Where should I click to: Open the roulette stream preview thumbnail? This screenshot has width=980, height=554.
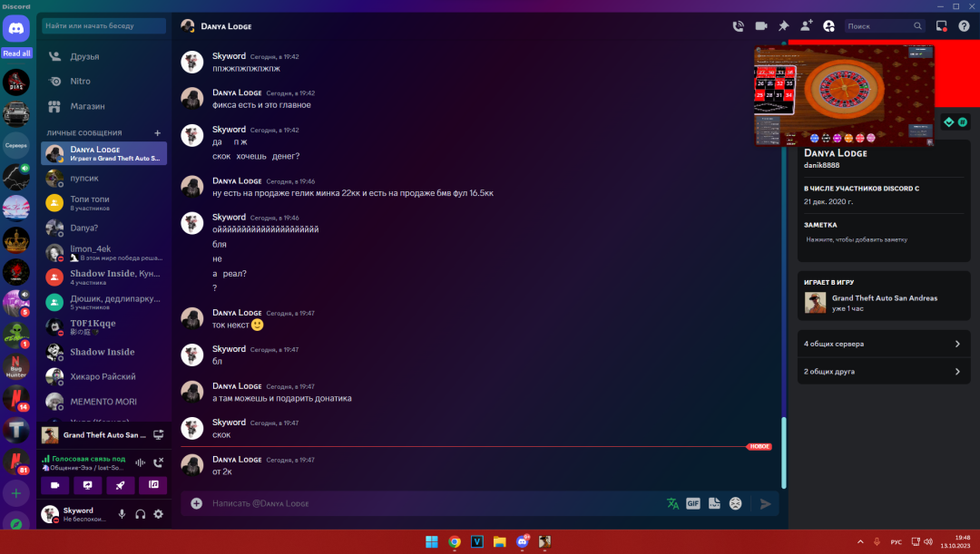(844, 95)
